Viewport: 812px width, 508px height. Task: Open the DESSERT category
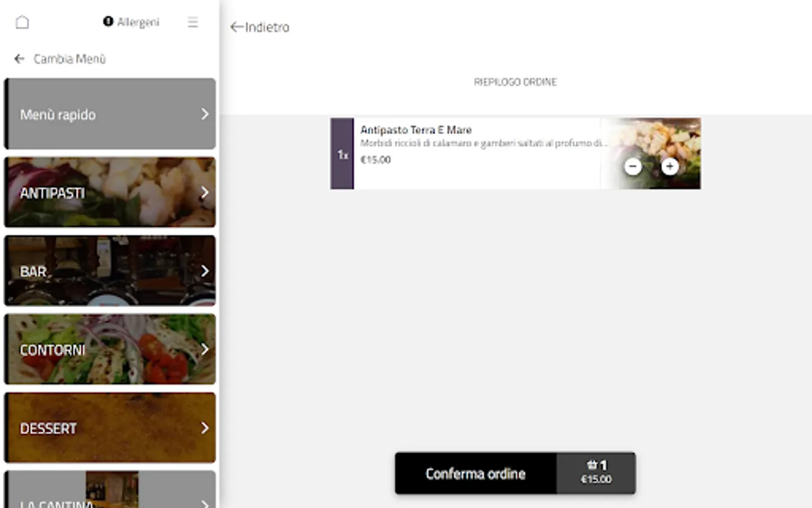click(110, 428)
